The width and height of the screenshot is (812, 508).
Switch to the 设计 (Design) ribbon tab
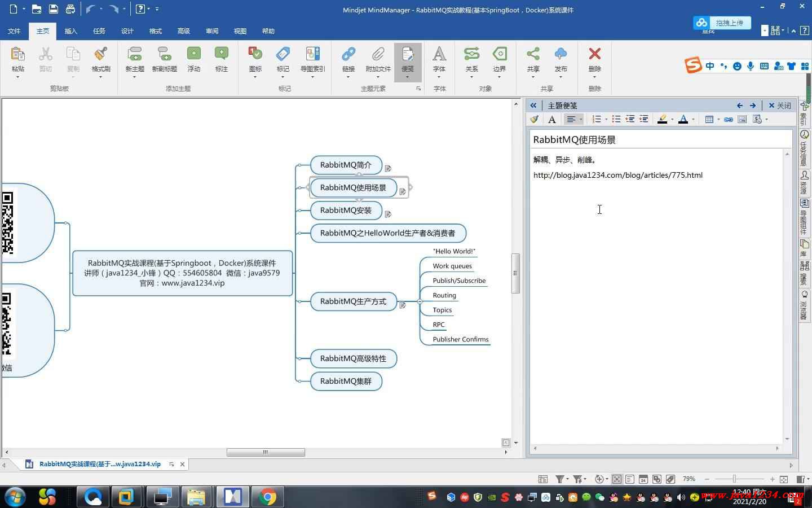(127, 31)
